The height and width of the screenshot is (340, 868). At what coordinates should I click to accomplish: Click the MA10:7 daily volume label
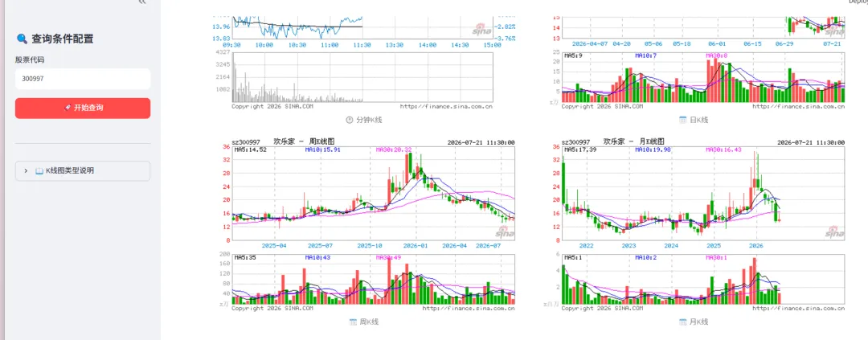coord(645,56)
